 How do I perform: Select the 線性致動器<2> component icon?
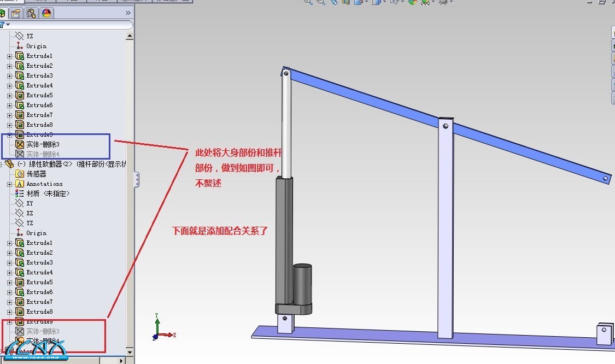click(9, 164)
